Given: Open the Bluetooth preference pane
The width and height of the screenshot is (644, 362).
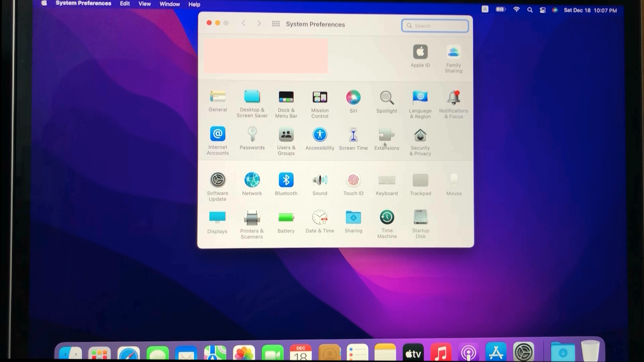Looking at the screenshot, I should click(x=286, y=180).
